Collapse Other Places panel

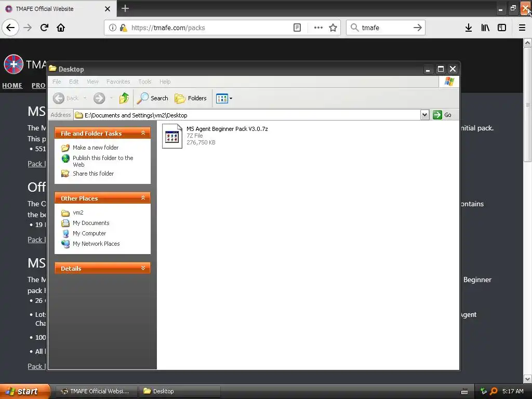[143, 198]
